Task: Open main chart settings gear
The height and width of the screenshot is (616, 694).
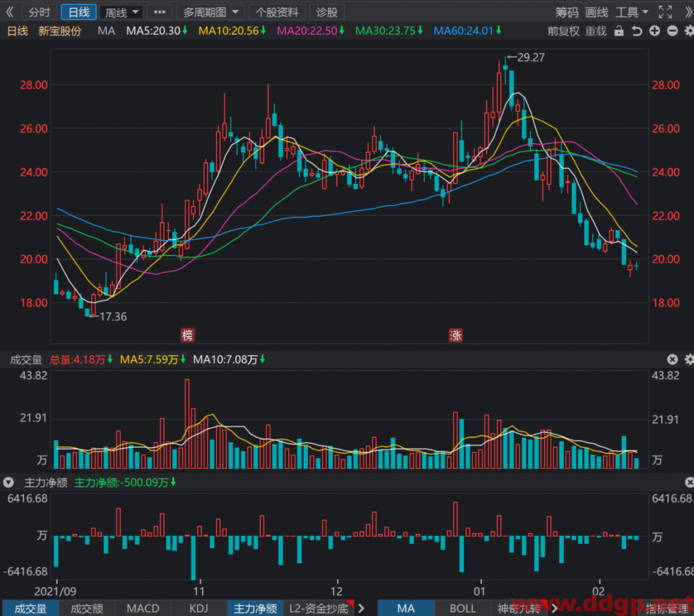Action: (689, 31)
